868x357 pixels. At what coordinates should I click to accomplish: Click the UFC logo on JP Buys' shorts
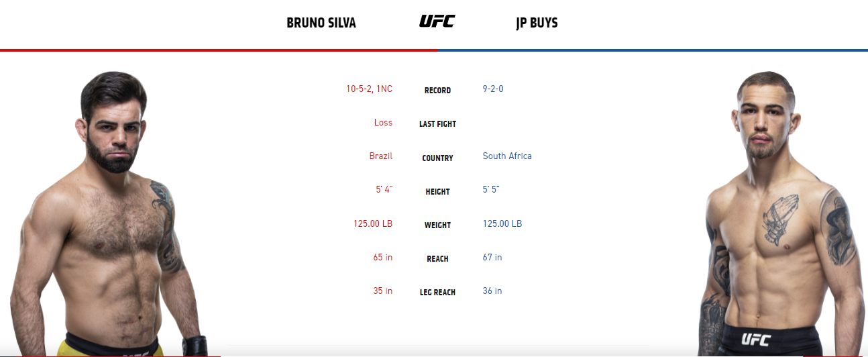756,340
